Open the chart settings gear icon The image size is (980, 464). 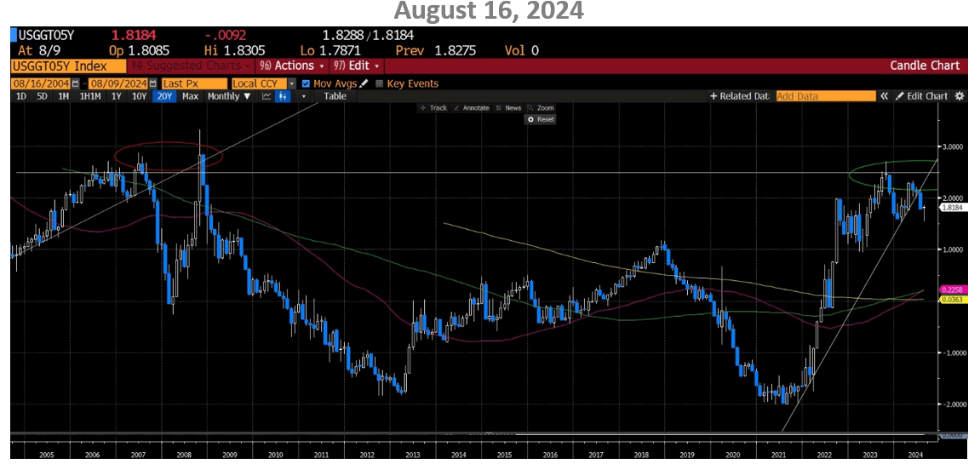(960, 96)
